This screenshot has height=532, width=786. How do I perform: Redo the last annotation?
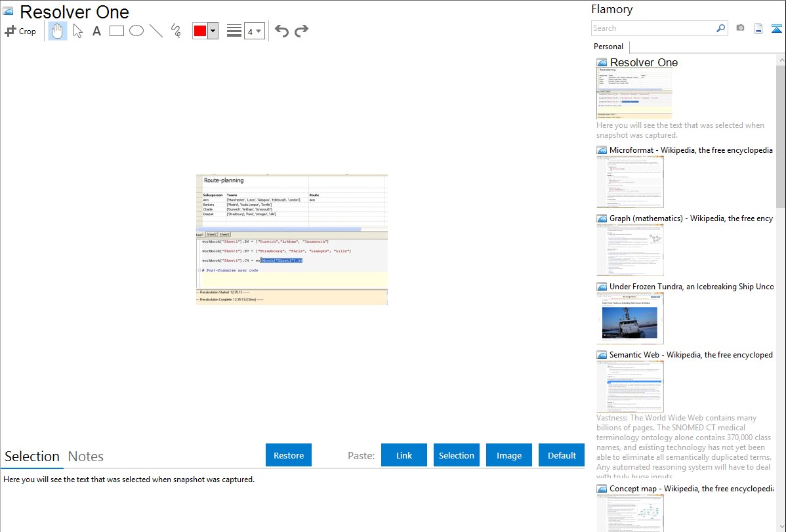tap(301, 31)
